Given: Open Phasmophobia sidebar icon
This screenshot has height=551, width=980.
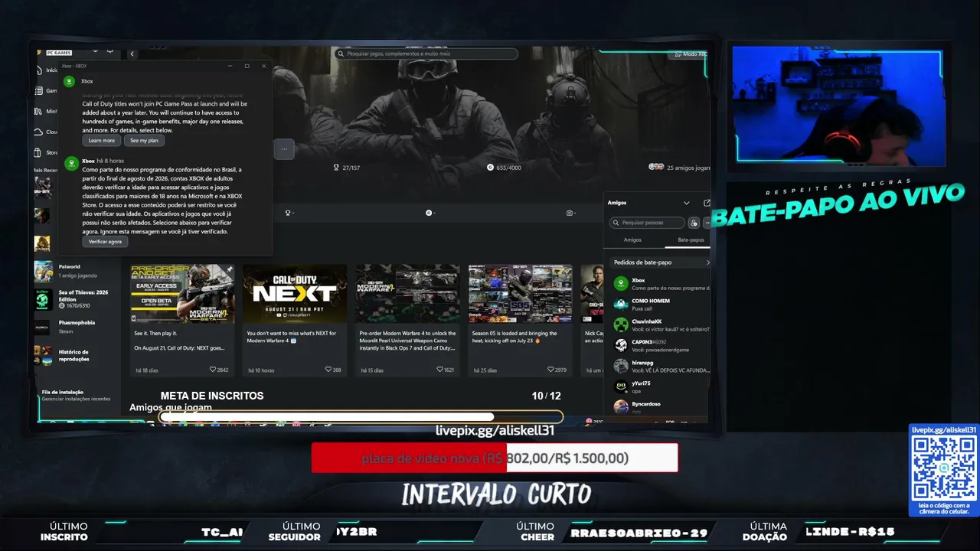Looking at the screenshot, I should point(44,327).
